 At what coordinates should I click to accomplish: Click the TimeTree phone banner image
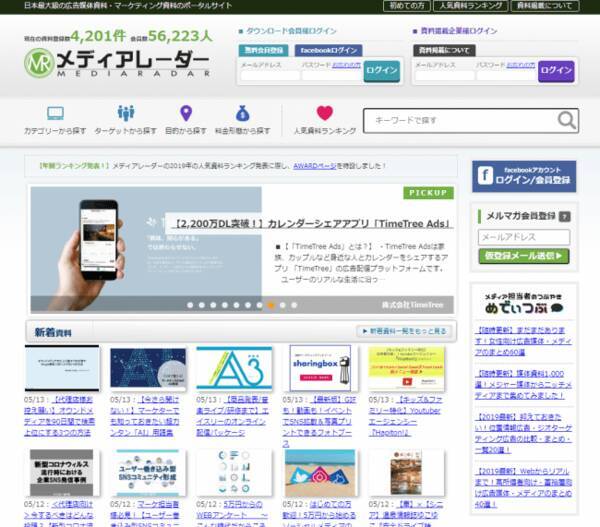146,250
